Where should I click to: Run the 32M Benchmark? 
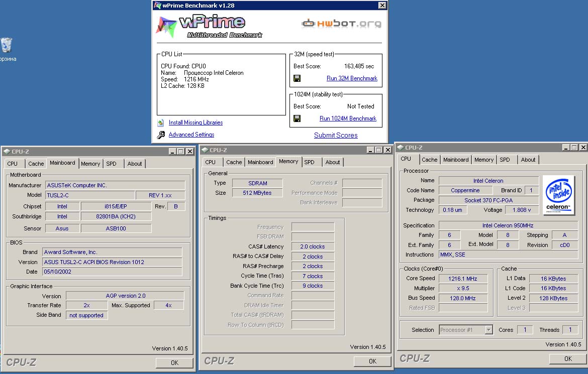(352, 78)
